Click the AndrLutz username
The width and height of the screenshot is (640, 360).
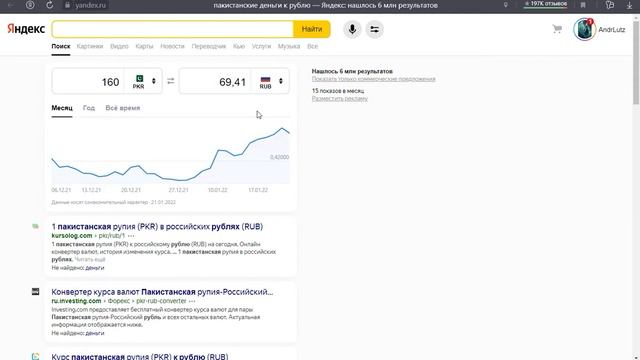(611, 30)
